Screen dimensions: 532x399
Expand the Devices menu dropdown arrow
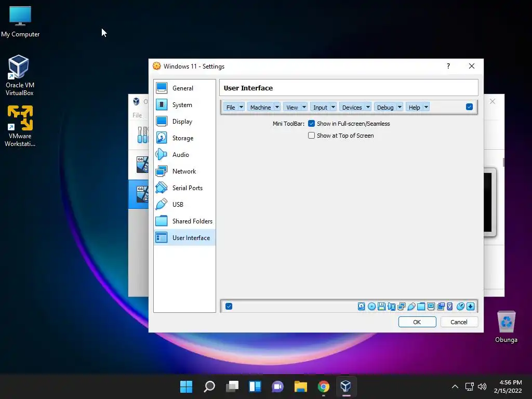pyautogui.click(x=368, y=107)
